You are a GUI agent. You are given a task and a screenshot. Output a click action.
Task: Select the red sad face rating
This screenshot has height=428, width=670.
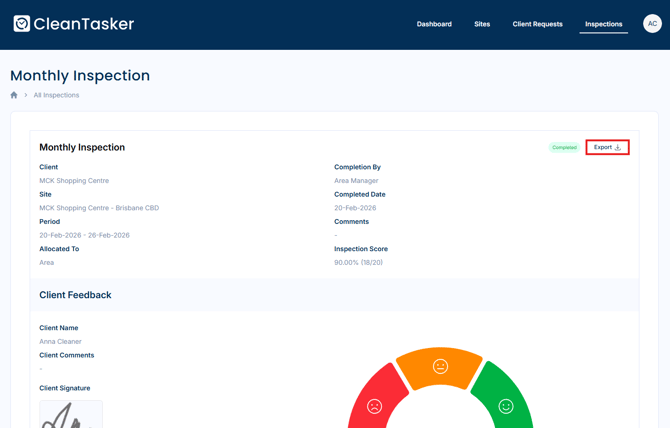374,405
